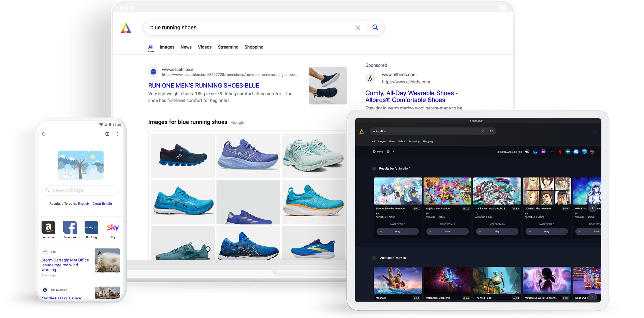The height and width of the screenshot is (318, 644).
Task: Open MORE DETAILS for Ninjala the Animation
Action: 447,224
